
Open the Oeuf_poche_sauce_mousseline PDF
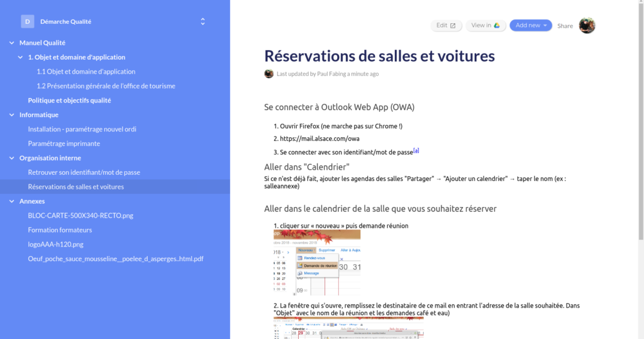(116, 258)
